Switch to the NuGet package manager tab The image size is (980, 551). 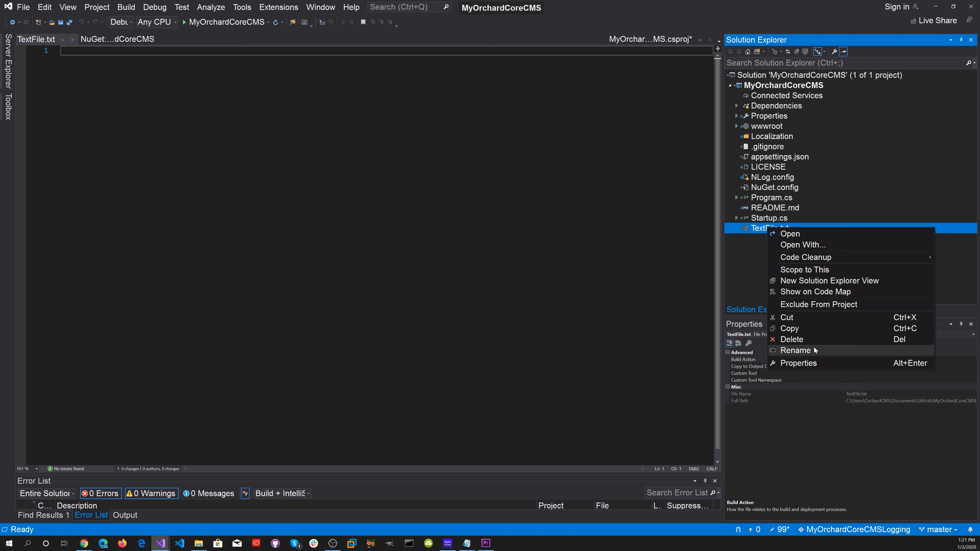click(x=117, y=39)
